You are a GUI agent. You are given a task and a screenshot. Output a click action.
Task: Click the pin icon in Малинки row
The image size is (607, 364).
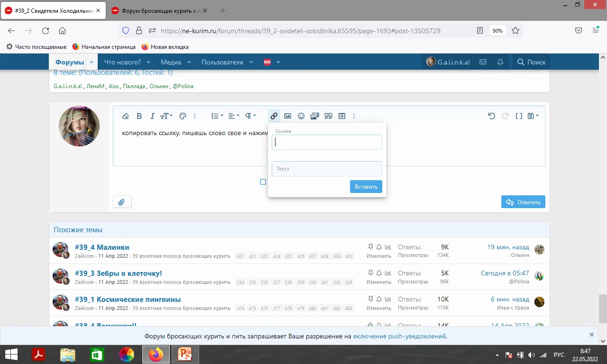tap(371, 247)
